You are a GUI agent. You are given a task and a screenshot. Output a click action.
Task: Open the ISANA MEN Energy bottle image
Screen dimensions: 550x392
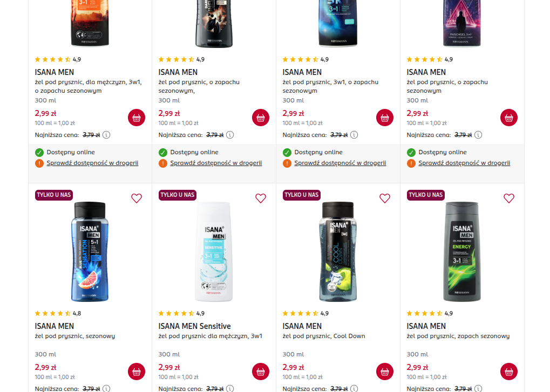[x=462, y=251]
